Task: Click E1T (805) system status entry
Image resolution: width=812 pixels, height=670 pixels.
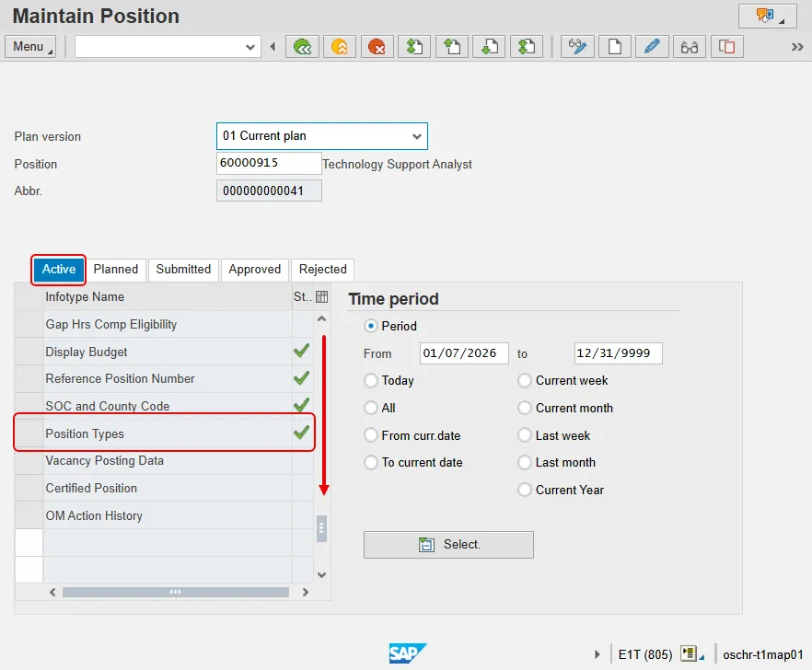Action: point(644,654)
